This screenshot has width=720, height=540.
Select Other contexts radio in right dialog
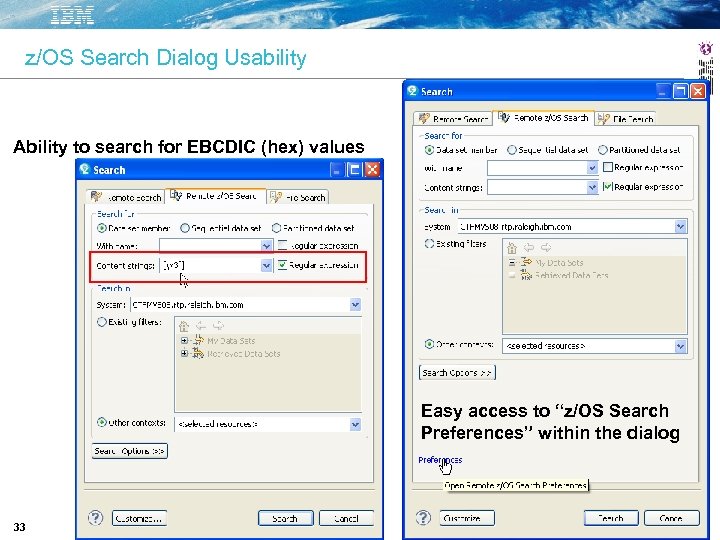429,343
